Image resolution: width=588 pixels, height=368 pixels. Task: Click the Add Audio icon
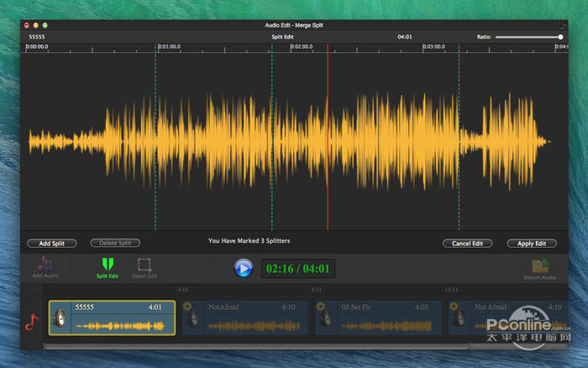pyautogui.click(x=45, y=264)
